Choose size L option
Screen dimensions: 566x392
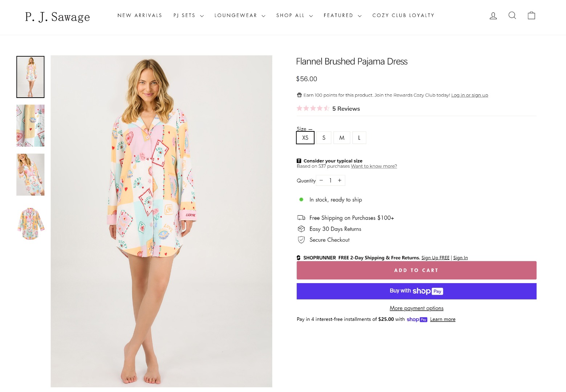click(359, 138)
